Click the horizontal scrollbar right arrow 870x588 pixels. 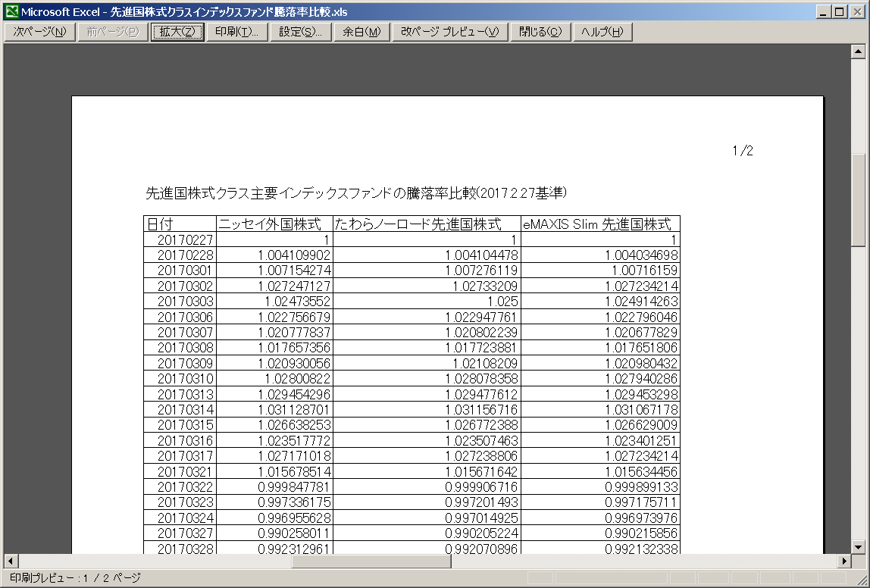pos(844,561)
